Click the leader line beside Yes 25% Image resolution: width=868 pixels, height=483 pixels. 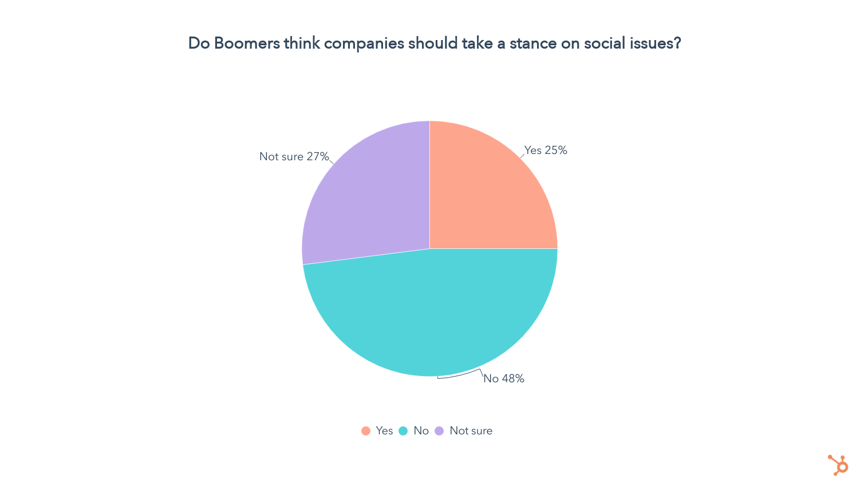[x=522, y=156]
